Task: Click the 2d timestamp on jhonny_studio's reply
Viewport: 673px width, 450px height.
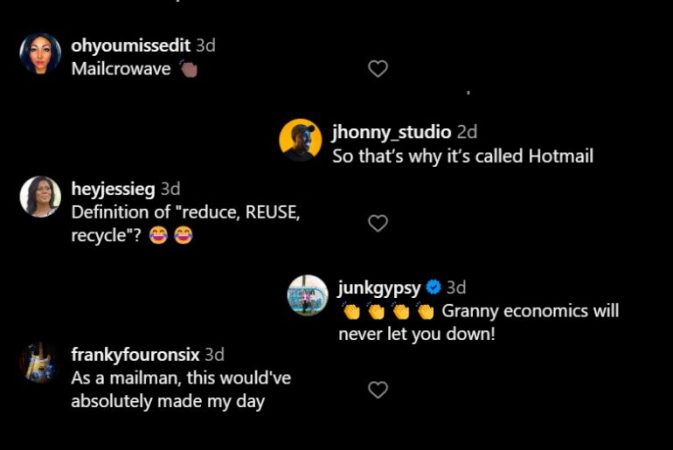Action: click(x=468, y=131)
